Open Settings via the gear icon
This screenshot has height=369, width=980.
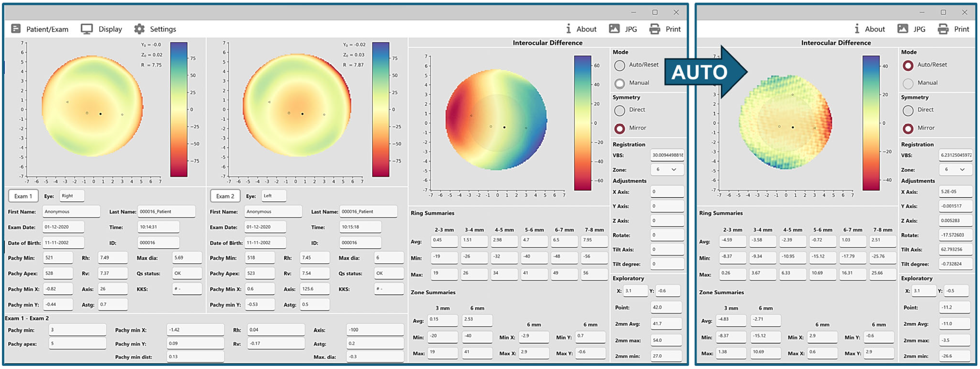tap(139, 29)
